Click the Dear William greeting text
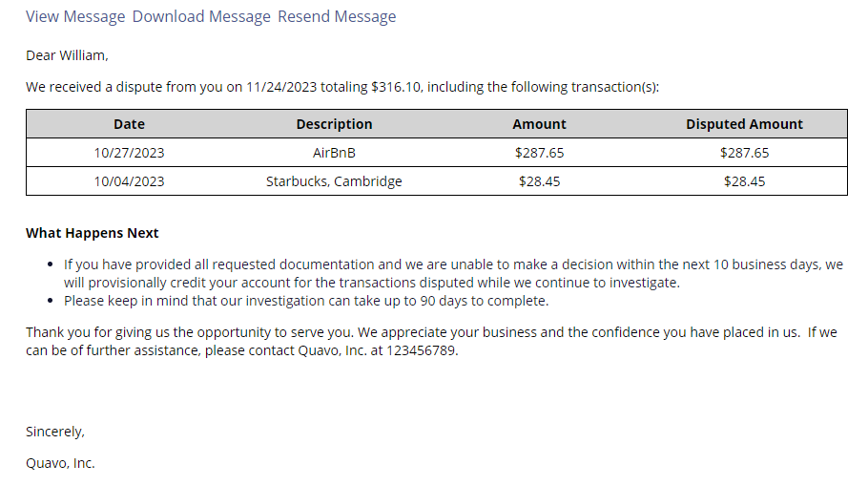The width and height of the screenshot is (868, 486). (x=67, y=55)
